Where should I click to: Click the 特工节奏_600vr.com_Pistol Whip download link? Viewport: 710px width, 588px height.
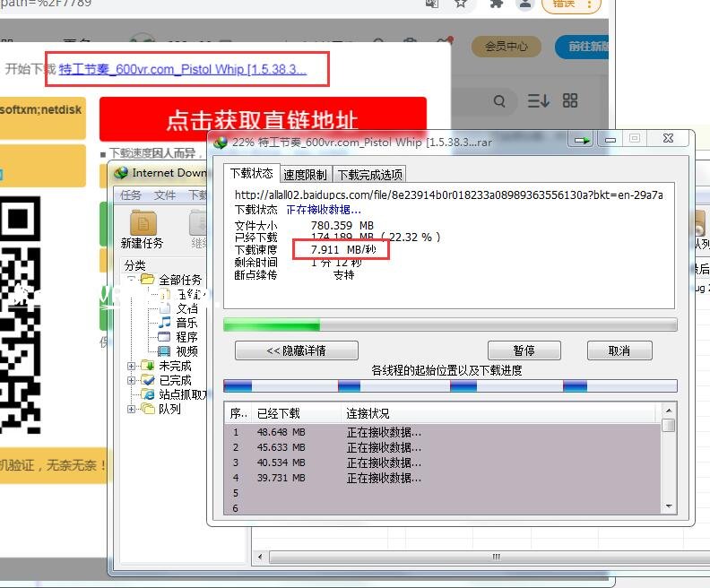click(183, 69)
